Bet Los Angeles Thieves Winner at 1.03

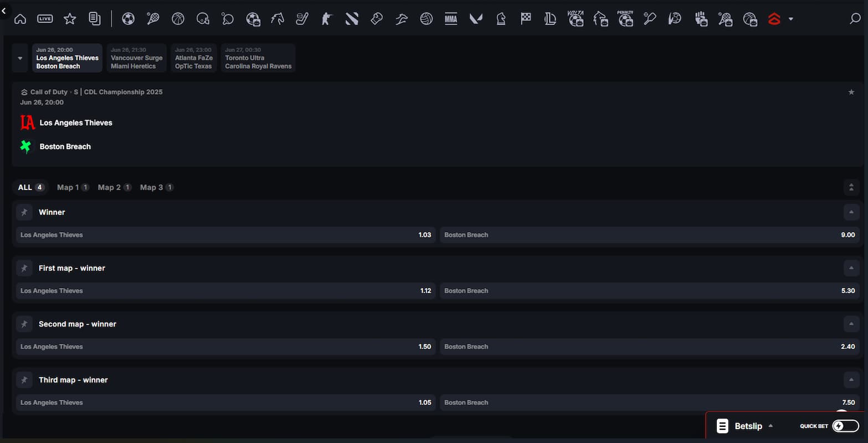[226, 235]
